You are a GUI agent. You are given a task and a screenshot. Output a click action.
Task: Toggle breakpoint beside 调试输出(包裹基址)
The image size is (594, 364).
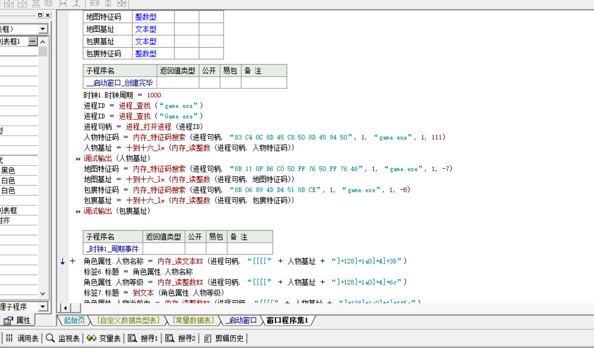pyautogui.click(x=78, y=211)
